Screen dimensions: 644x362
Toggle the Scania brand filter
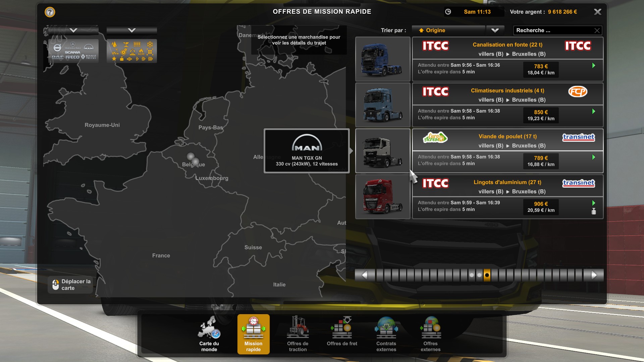(72, 52)
